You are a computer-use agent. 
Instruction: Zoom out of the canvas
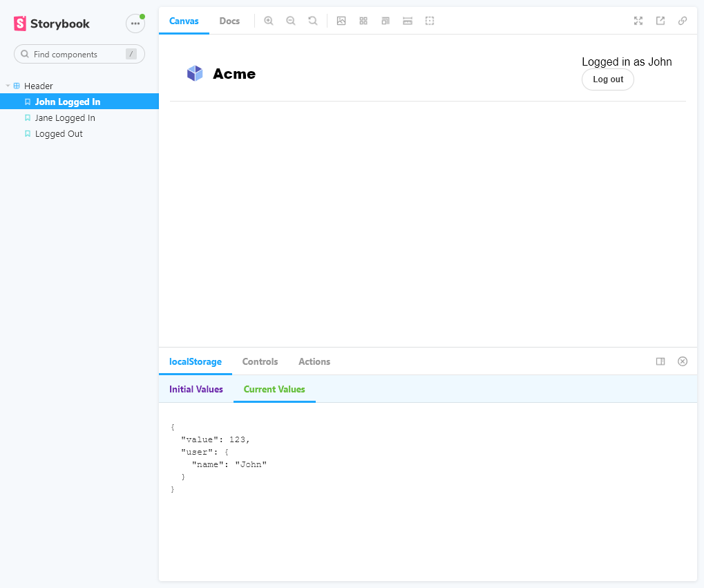click(x=290, y=21)
